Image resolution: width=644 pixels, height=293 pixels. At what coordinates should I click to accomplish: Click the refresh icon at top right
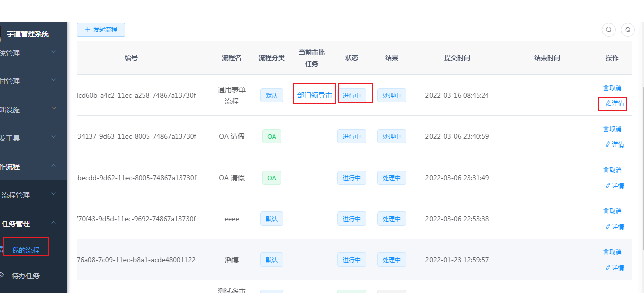point(628,30)
